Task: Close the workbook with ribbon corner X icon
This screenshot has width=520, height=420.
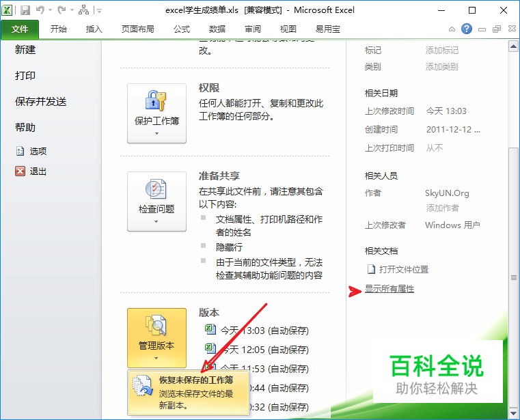Action: (512, 29)
